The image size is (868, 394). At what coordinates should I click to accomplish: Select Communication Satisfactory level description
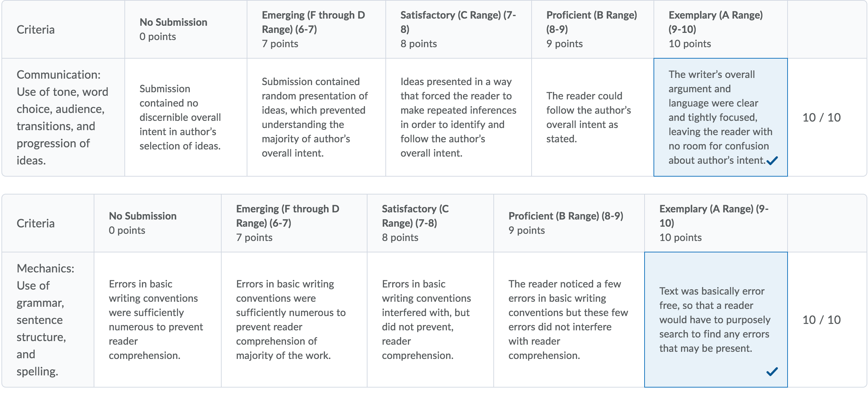click(458, 117)
